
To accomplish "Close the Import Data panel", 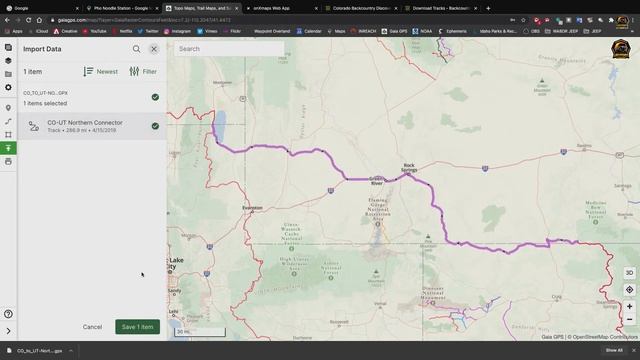I will pos(154,49).
